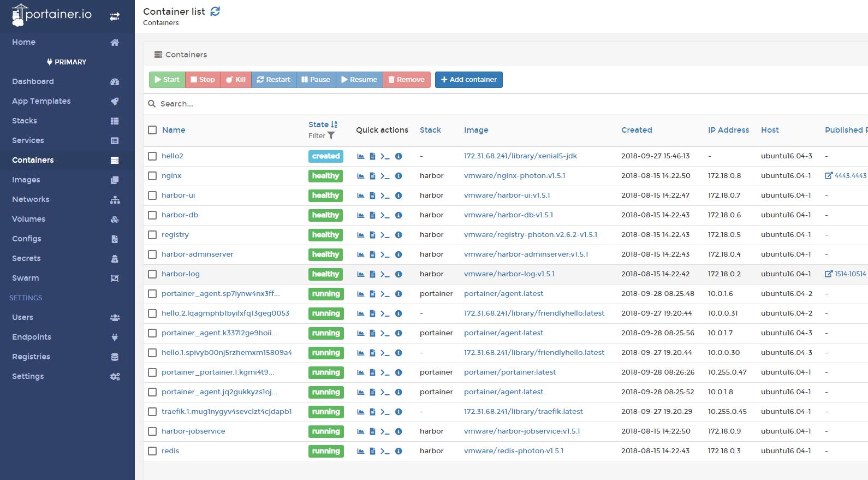Click the Remove button
The width and height of the screenshot is (868, 480).
point(407,80)
